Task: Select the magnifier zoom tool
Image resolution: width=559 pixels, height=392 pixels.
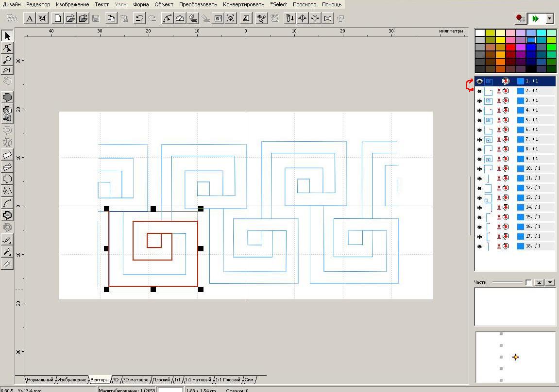Action: [x=7, y=60]
